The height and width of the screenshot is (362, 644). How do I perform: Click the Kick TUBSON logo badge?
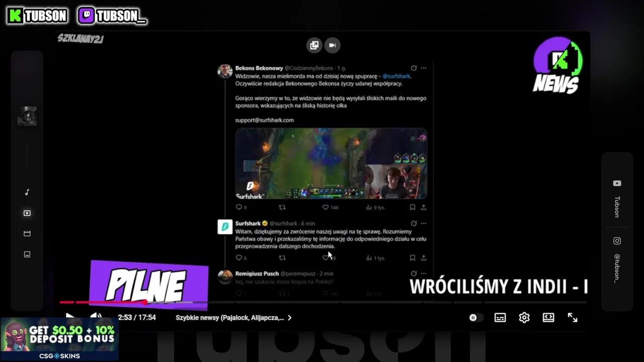point(37,16)
